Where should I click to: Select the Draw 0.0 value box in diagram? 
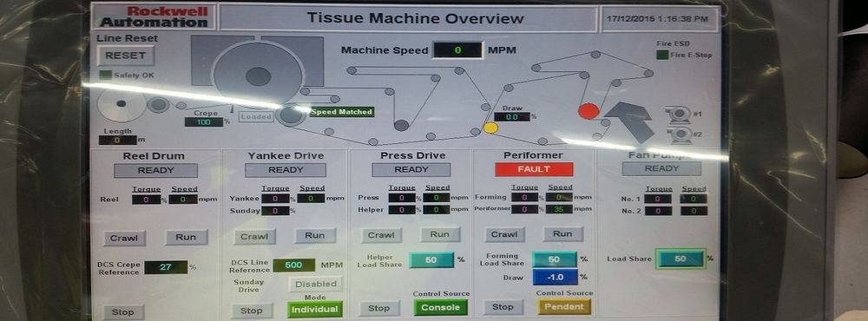click(512, 117)
